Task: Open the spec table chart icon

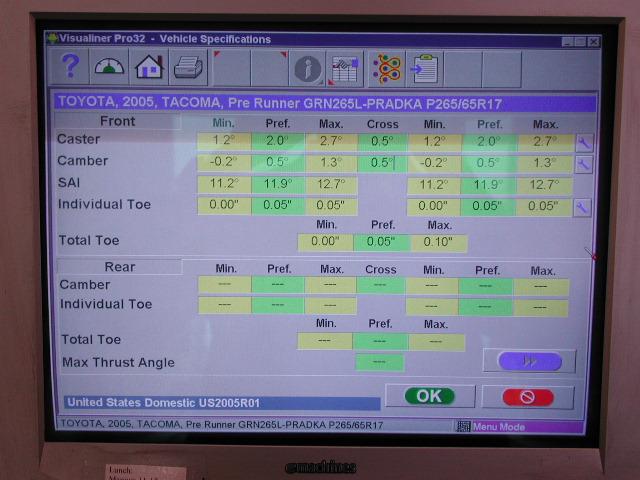Action: click(x=344, y=69)
